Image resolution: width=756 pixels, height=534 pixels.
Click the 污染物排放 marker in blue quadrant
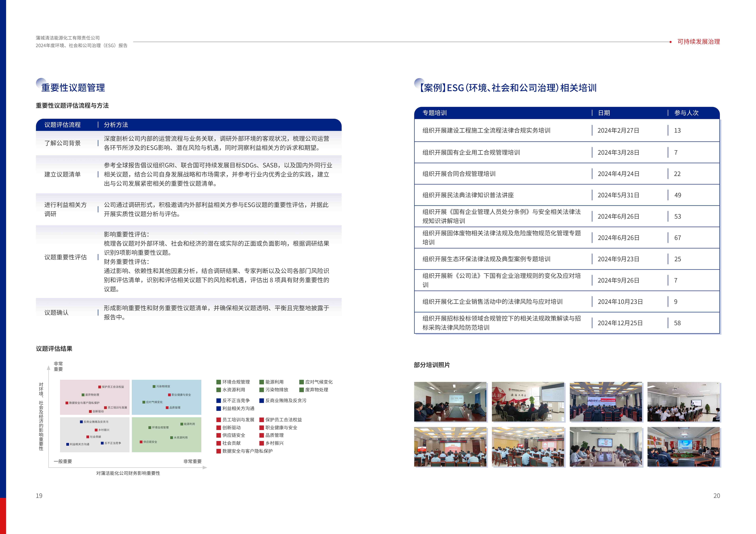click(x=154, y=387)
